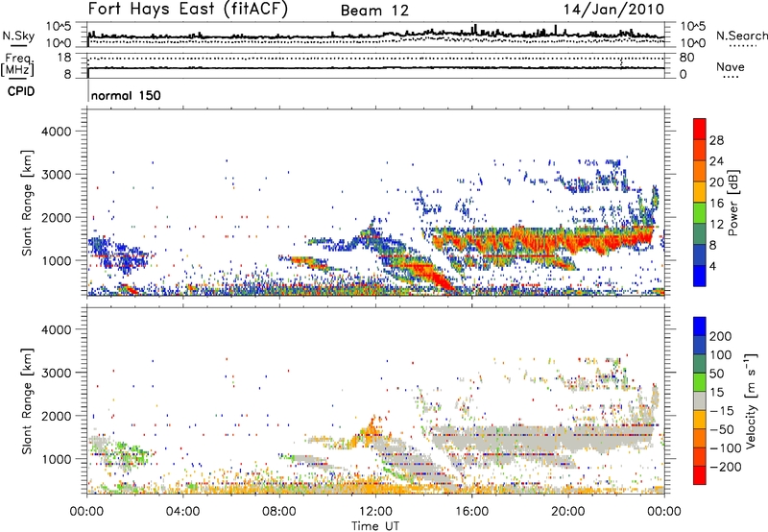
Task: Click the 100 label on Velocity color bar
Action: pyautogui.click(x=721, y=354)
